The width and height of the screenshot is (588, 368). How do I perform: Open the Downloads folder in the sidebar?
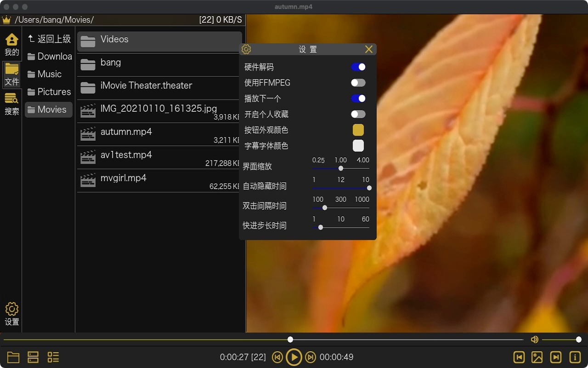click(x=49, y=57)
